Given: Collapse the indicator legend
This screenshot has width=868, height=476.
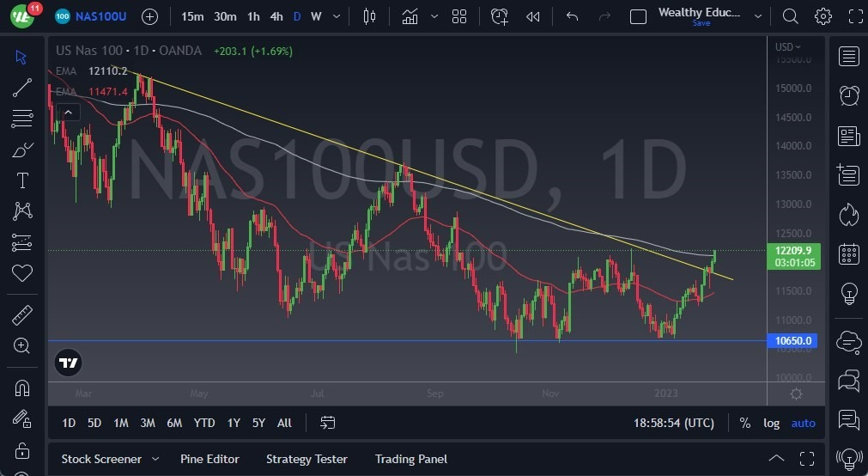Looking at the screenshot, I should point(68,113).
